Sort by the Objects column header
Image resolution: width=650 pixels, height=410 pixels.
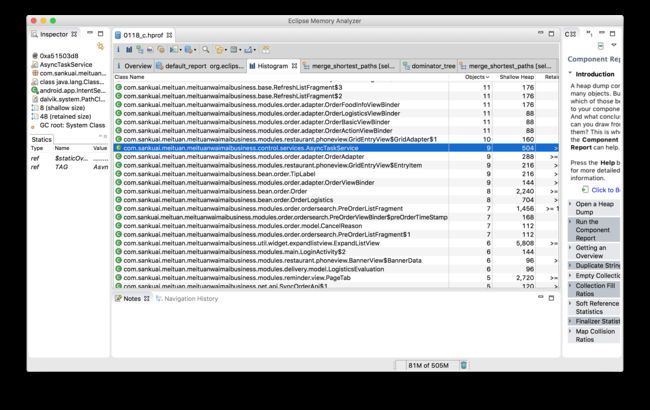pos(477,77)
